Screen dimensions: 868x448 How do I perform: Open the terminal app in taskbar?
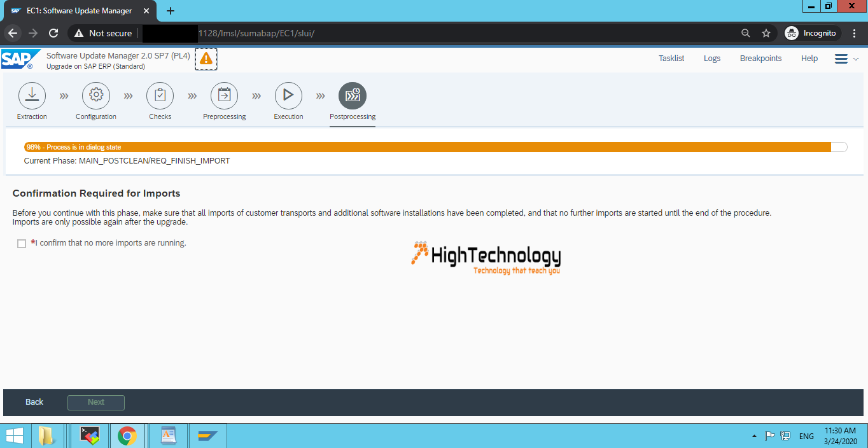89,436
